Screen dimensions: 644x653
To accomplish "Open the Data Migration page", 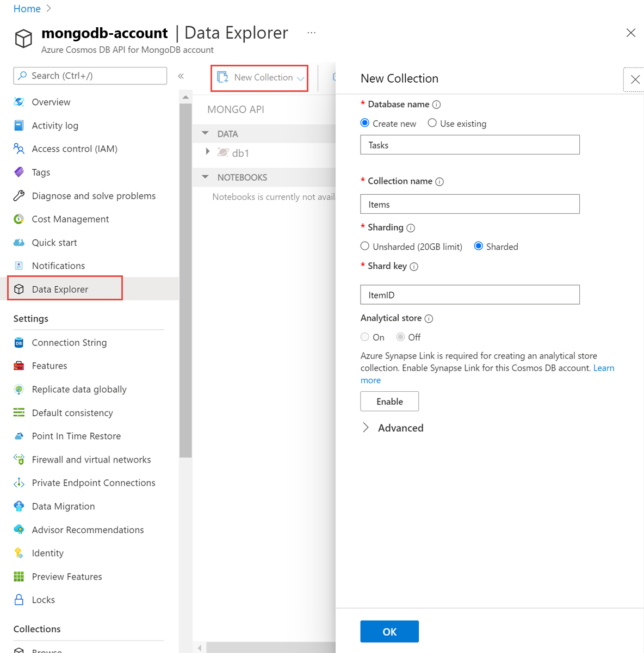I will tap(63, 507).
